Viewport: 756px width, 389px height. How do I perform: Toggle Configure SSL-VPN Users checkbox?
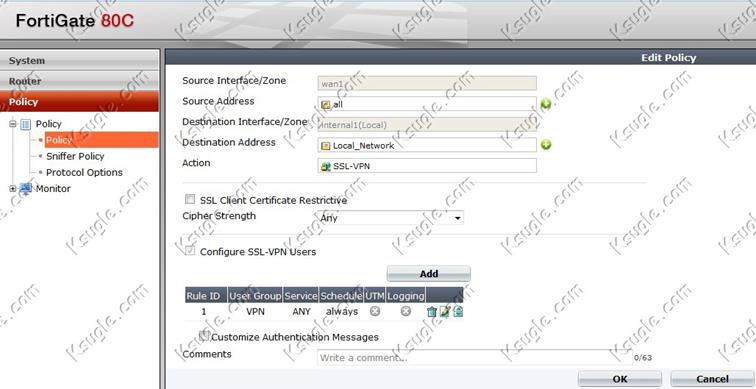pyautogui.click(x=190, y=250)
